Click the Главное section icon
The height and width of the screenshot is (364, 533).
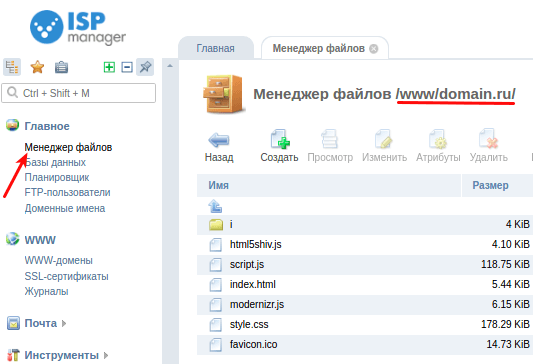click(x=13, y=125)
